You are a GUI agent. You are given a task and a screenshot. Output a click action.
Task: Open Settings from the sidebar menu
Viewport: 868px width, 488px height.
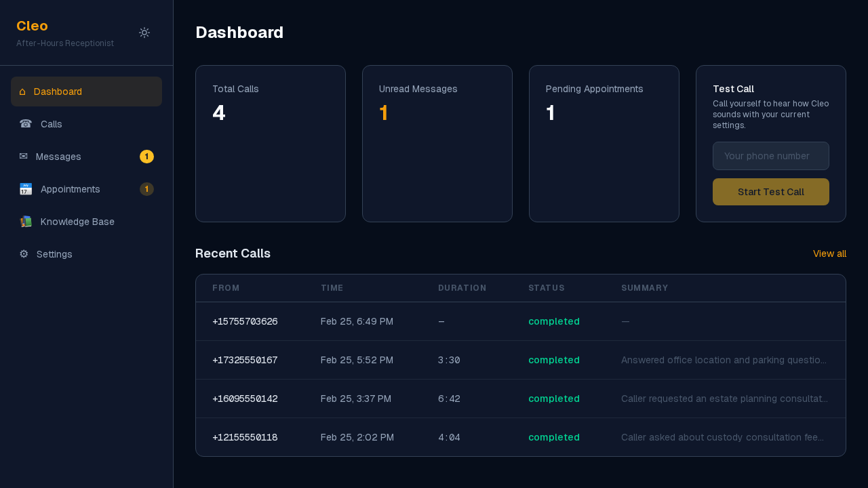coord(54,253)
